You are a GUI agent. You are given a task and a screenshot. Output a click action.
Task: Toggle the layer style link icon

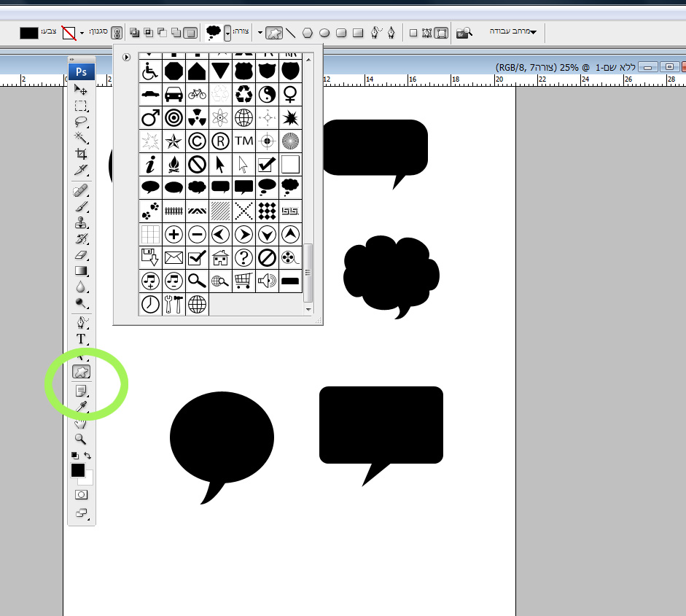[x=117, y=33]
